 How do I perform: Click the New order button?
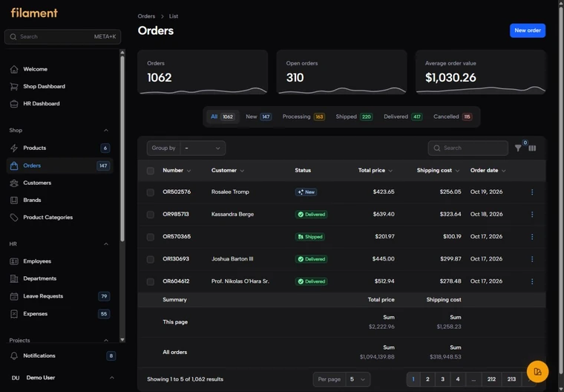tap(528, 30)
